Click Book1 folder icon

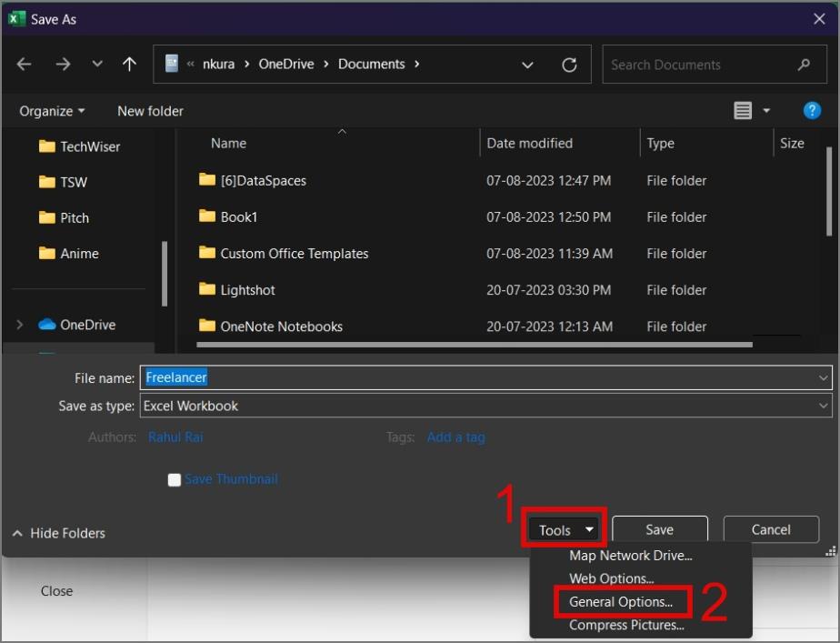click(206, 216)
